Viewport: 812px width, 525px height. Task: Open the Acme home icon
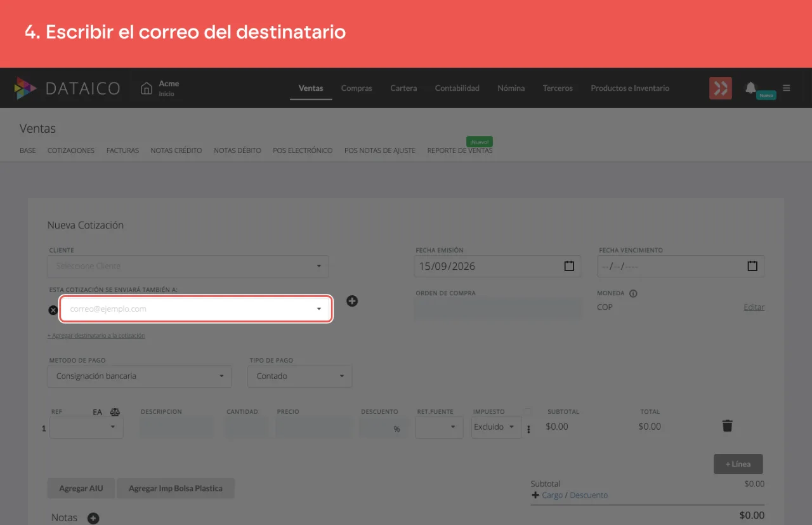point(147,88)
